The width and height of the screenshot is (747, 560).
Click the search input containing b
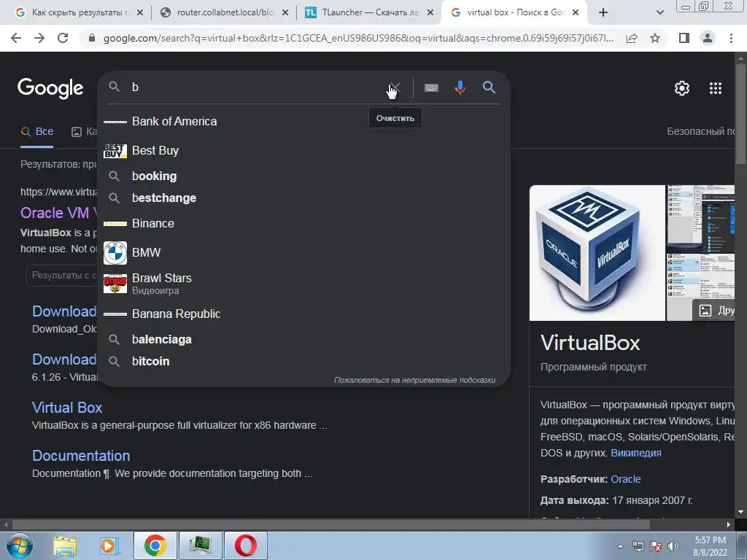point(258,87)
